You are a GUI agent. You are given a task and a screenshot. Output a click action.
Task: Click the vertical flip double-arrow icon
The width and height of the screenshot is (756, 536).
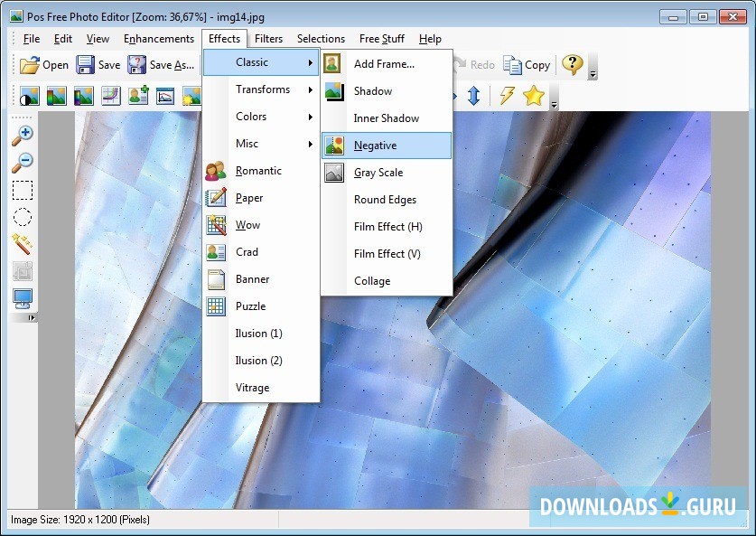click(x=473, y=96)
